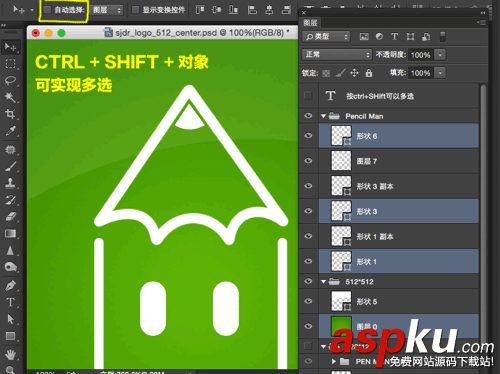500x374 pixels.
Task: Select the Sponge tool
Action: coord(11,267)
